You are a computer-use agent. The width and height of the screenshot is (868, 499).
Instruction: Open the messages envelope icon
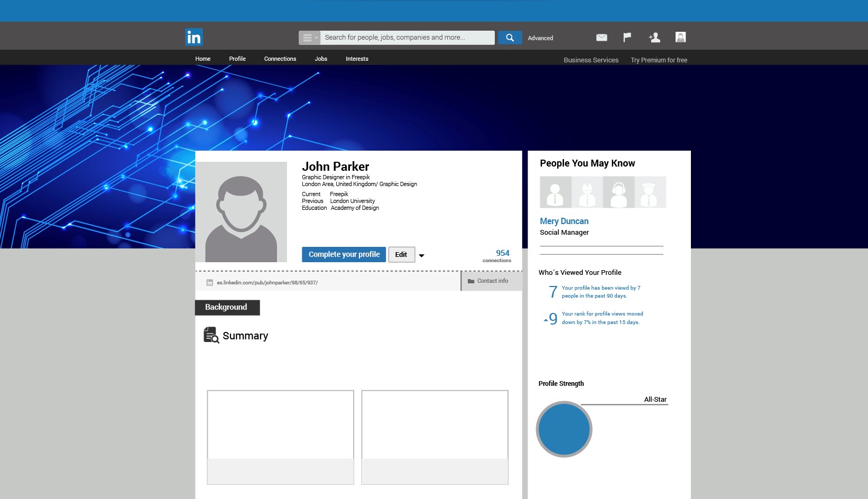[602, 38]
